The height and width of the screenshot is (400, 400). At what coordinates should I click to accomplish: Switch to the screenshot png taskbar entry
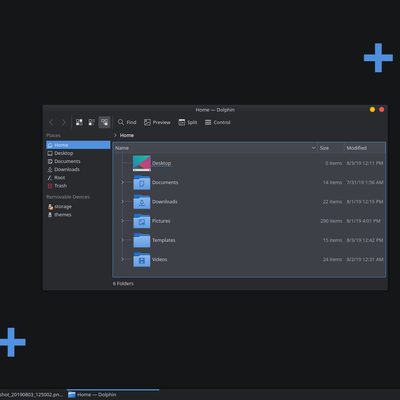coord(32,395)
